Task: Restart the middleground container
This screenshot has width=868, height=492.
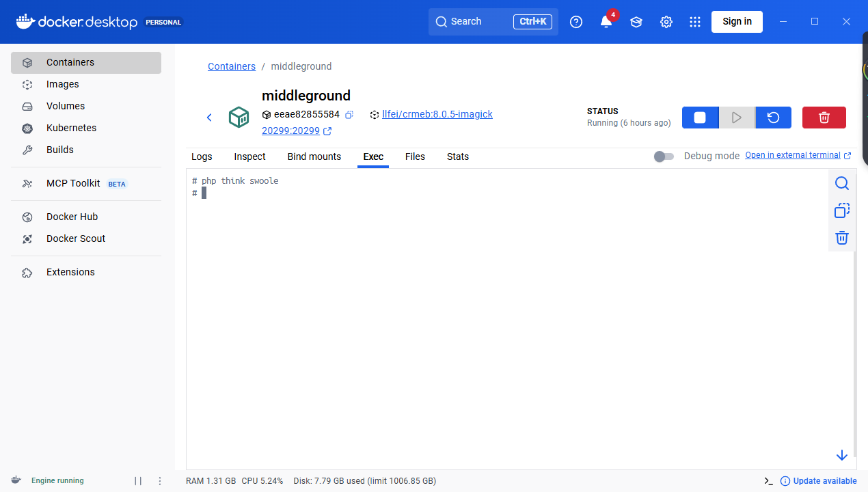Action: (773, 118)
